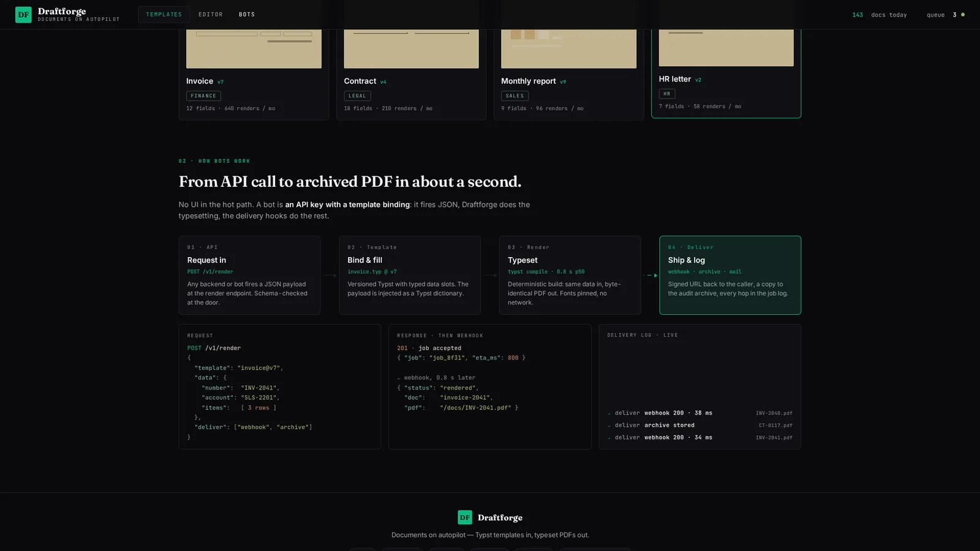Image resolution: width=980 pixels, height=551 pixels.
Task: Click '"deliver": ["webhook", "archive"]' line
Action: pos(253,427)
